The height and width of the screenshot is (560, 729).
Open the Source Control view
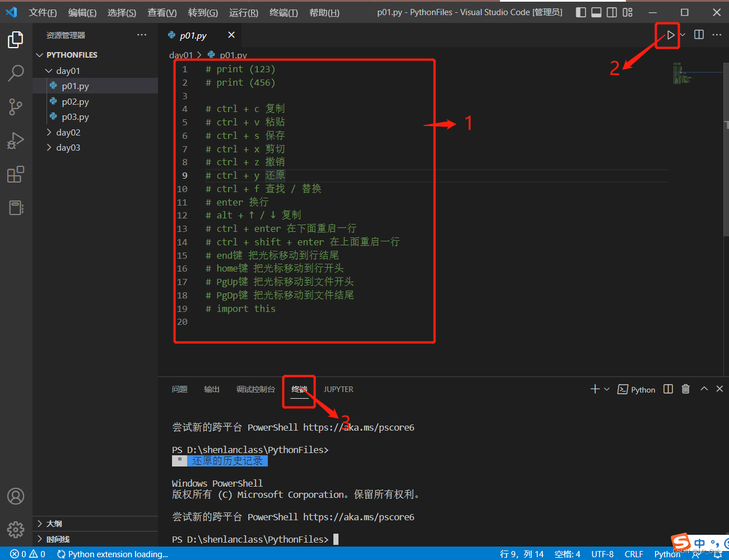click(x=16, y=106)
